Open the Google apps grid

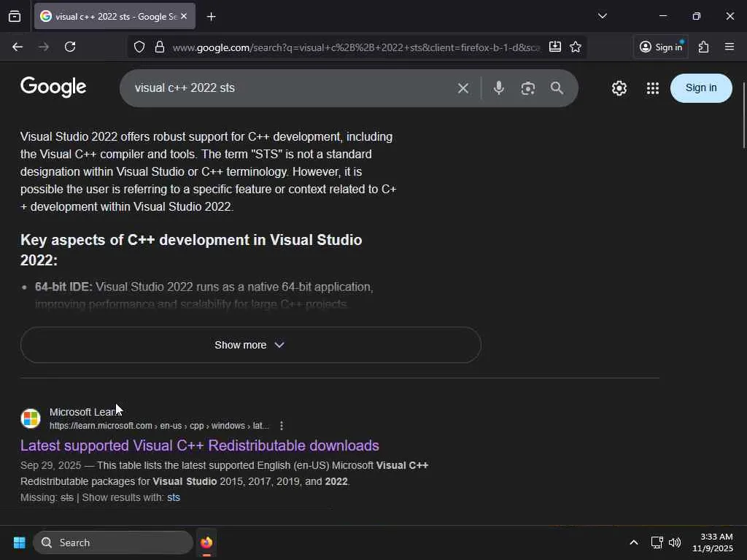coord(653,88)
